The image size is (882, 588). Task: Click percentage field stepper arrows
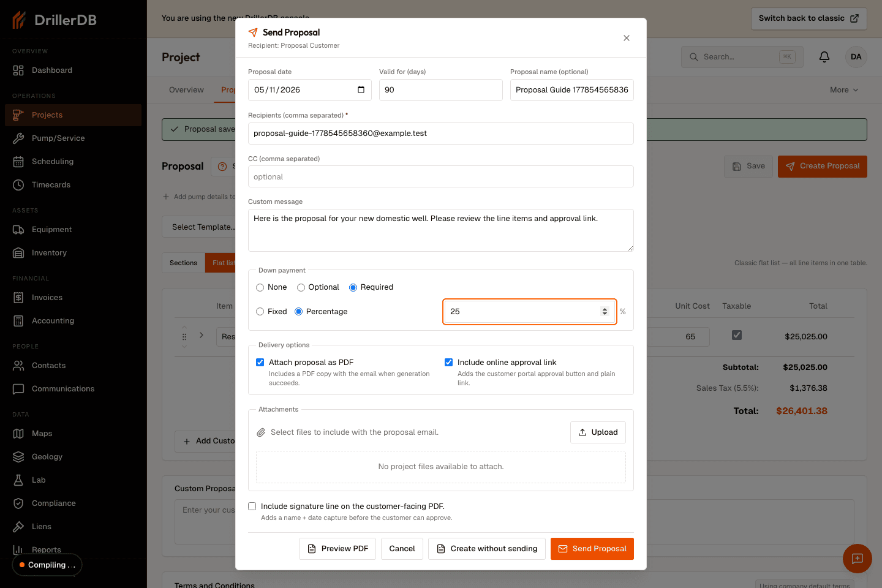605,312
